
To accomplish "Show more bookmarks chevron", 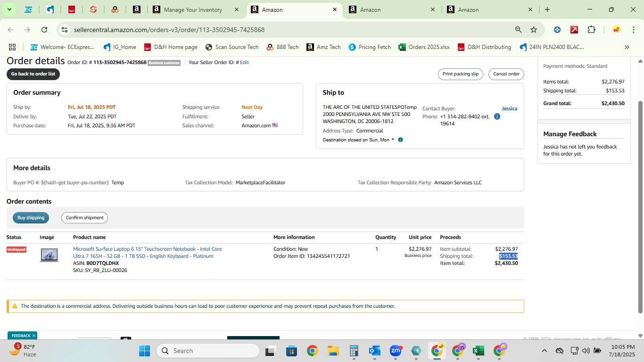I will [x=627, y=47].
